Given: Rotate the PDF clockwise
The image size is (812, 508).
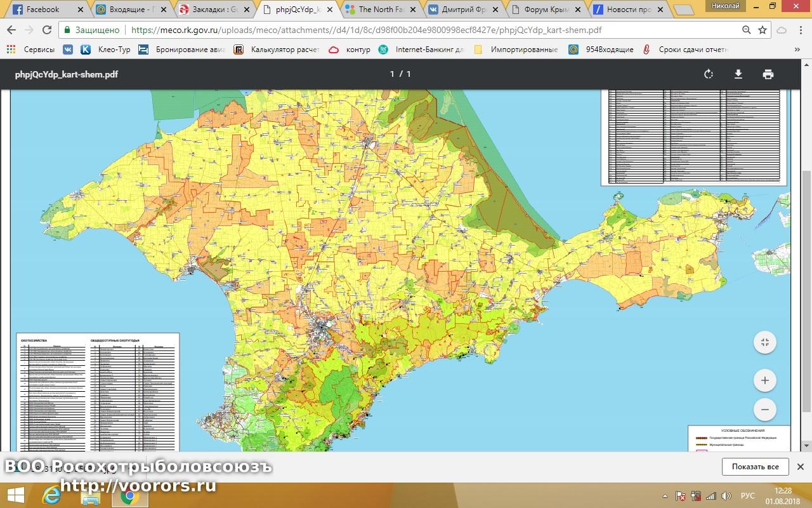Looking at the screenshot, I should tap(709, 74).
